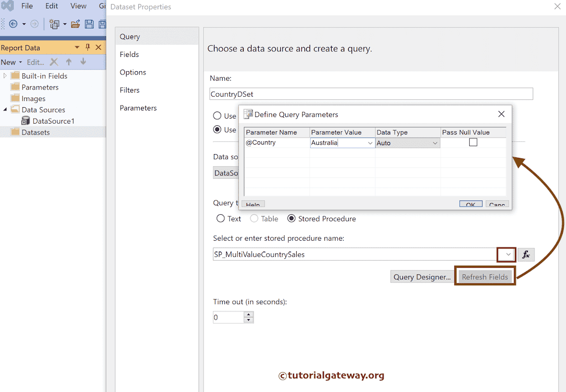566x392 pixels.
Task: Pin the Report Data panel
Action: pos(87,47)
